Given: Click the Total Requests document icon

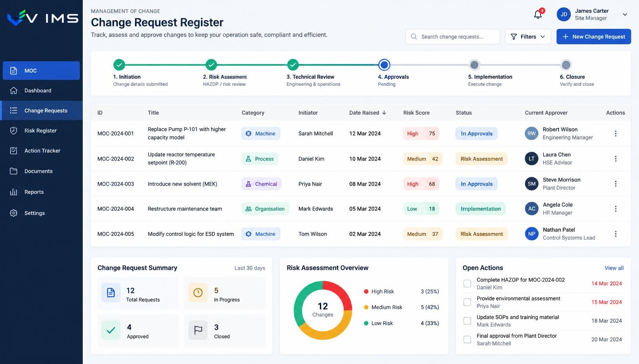Looking at the screenshot, I should coord(111,293).
